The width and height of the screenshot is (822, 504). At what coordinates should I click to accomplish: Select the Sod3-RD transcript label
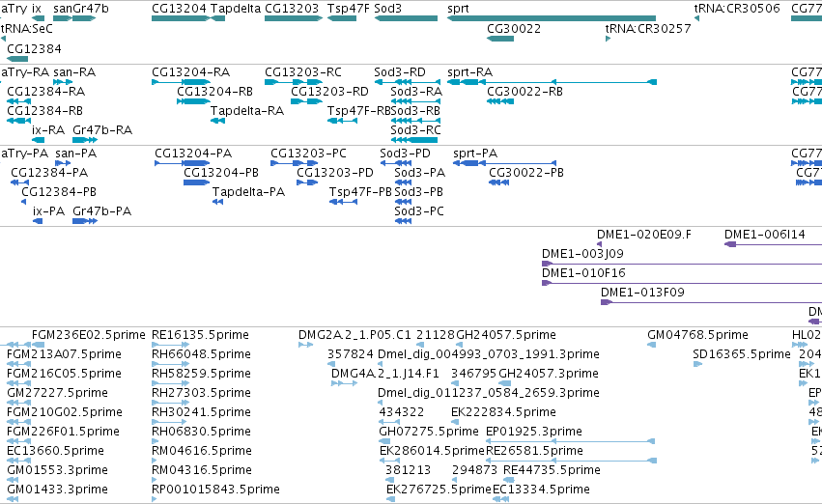pos(400,72)
